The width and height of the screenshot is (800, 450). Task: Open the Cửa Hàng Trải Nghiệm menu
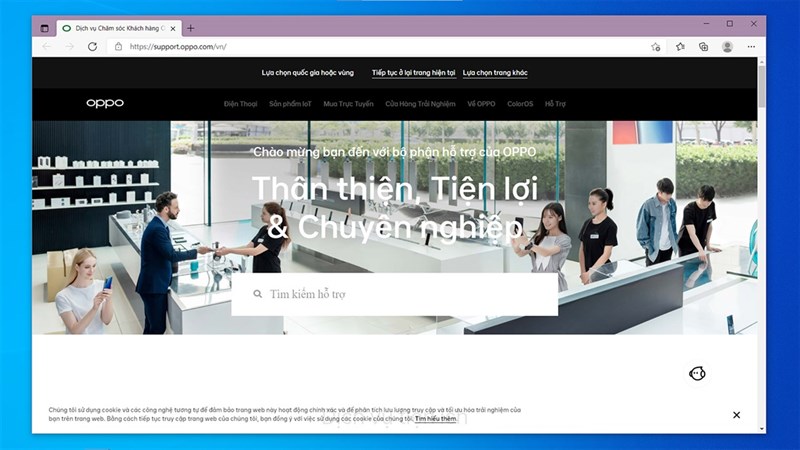[420, 104]
